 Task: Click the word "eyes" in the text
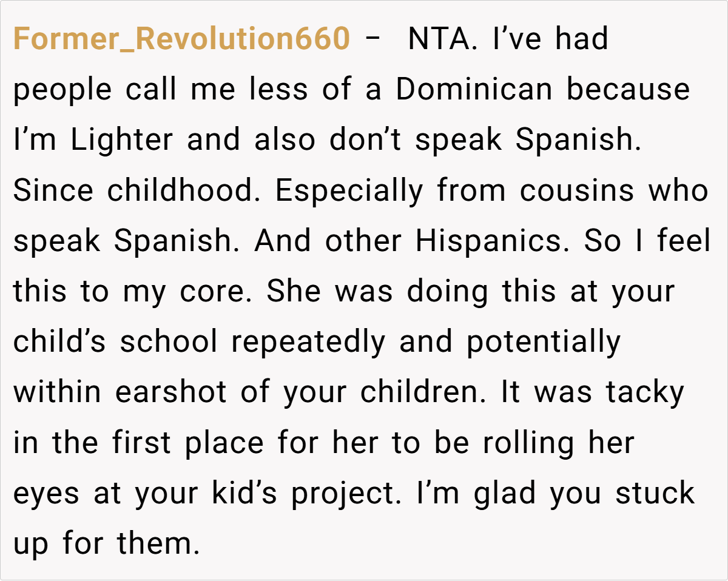click(46, 493)
